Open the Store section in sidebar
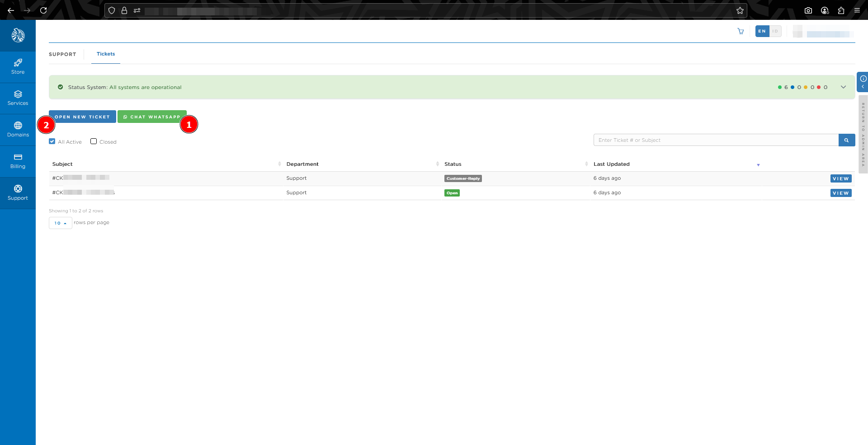Screen dimensions: 868x445 point(18,67)
